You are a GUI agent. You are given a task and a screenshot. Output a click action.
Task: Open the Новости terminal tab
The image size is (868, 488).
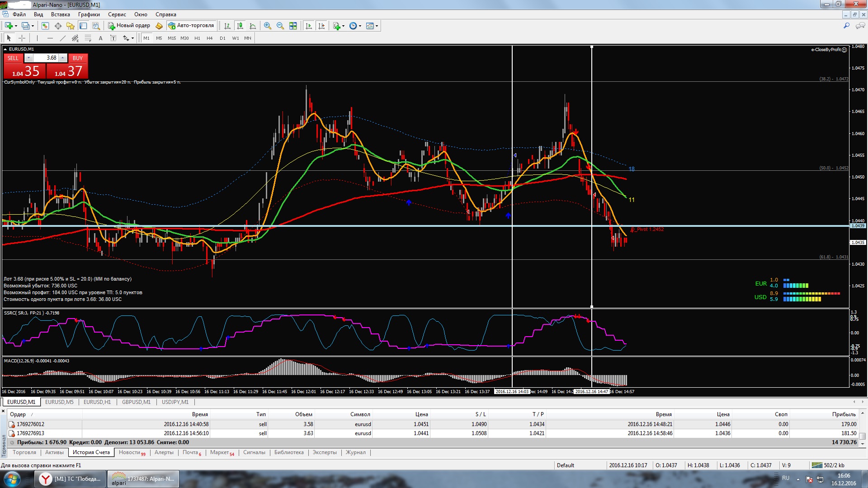[x=132, y=452]
